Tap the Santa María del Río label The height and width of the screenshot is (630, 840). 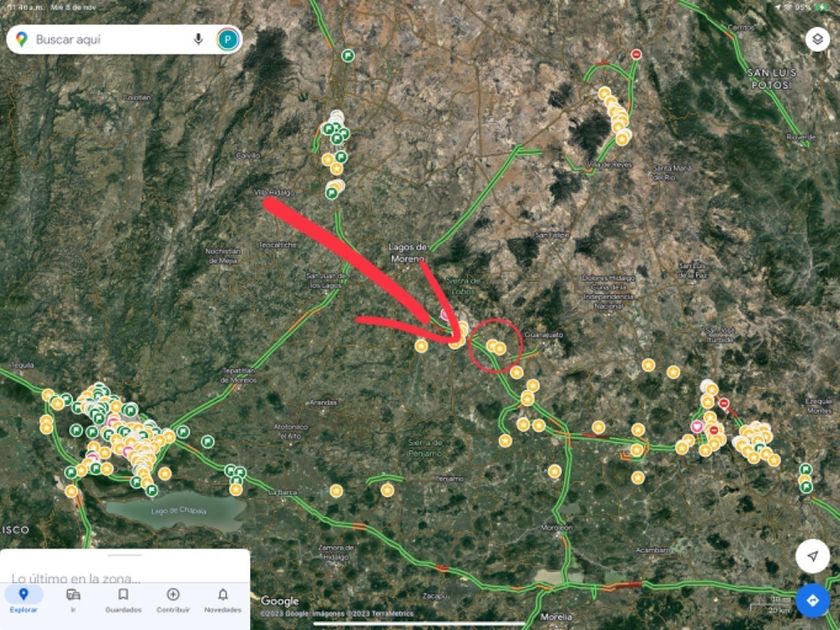click(x=672, y=172)
